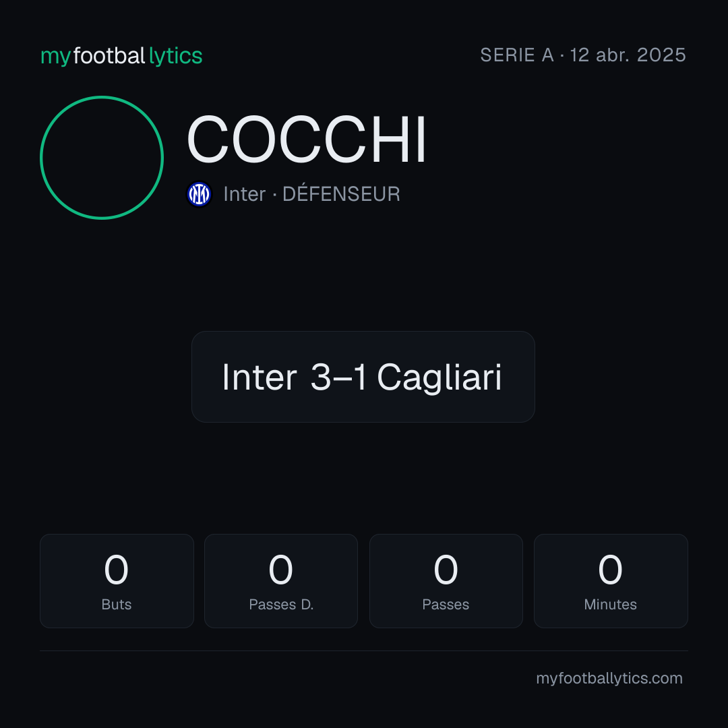Screen dimensions: 728x728
Task: Click the zero value above Minutes
Action: pyautogui.click(x=610, y=569)
